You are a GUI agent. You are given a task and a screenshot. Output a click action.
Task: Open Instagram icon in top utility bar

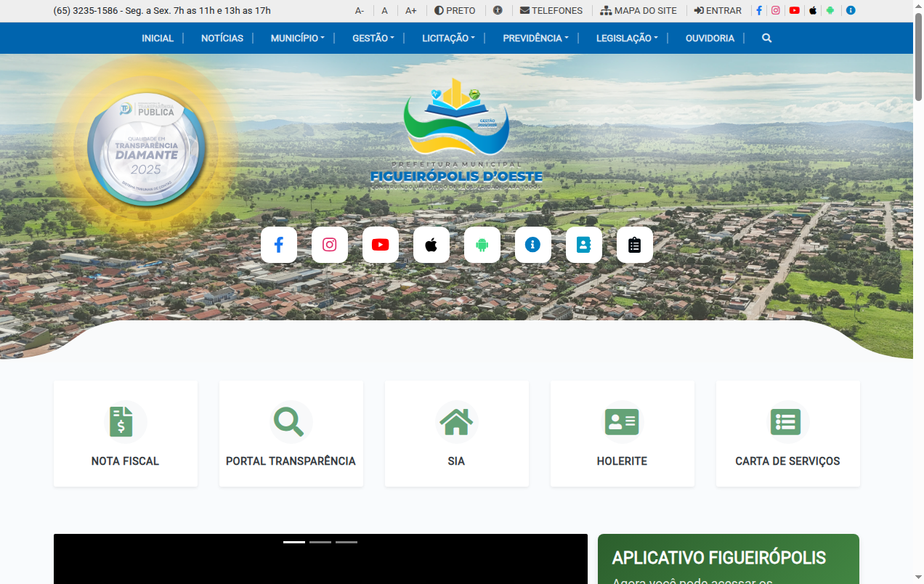[776, 11]
